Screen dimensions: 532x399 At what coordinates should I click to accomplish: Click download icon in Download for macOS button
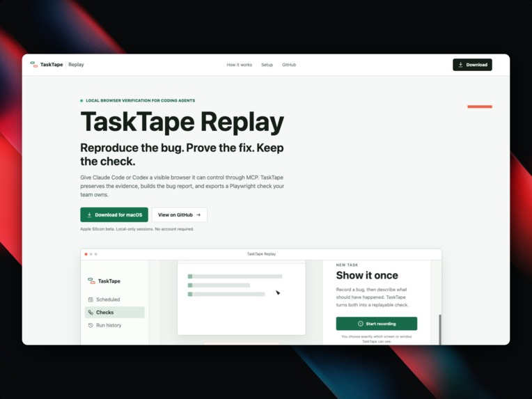point(89,214)
